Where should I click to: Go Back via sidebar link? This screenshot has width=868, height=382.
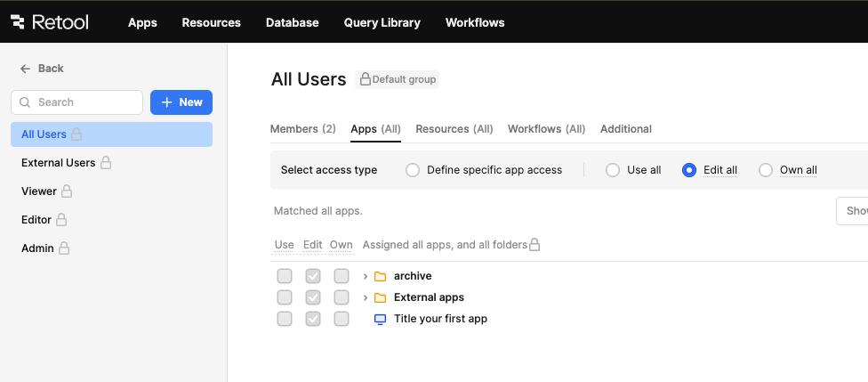click(42, 69)
